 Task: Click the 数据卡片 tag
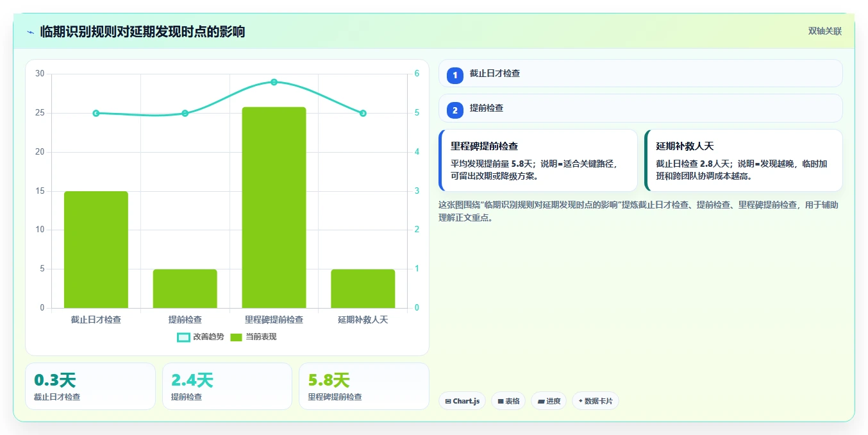point(596,401)
